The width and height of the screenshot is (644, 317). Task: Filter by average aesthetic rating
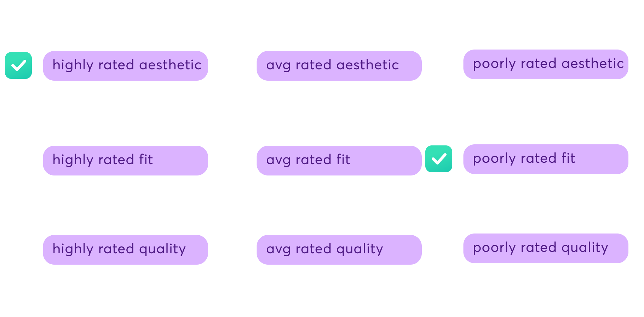click(x=339, y=66)
